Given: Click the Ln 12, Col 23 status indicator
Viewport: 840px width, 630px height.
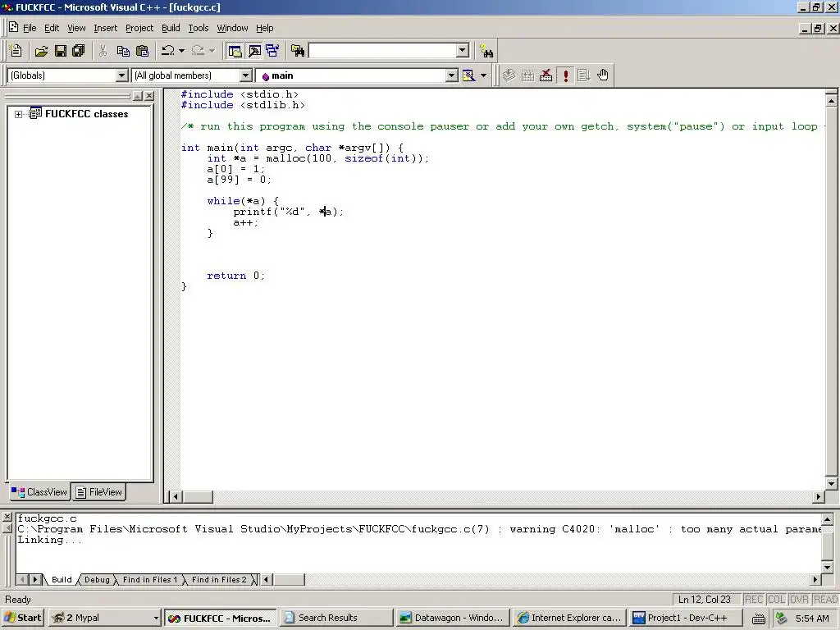Looking at the screenshot, I should (x=705, y=600).
